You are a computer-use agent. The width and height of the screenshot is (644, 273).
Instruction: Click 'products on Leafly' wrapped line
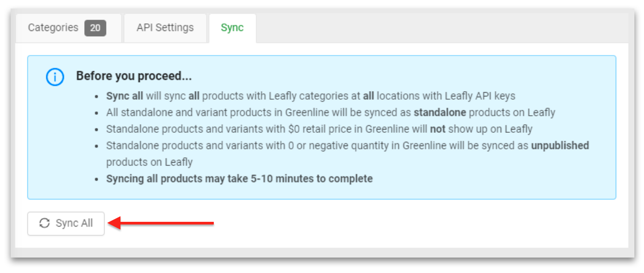(149, 162)
